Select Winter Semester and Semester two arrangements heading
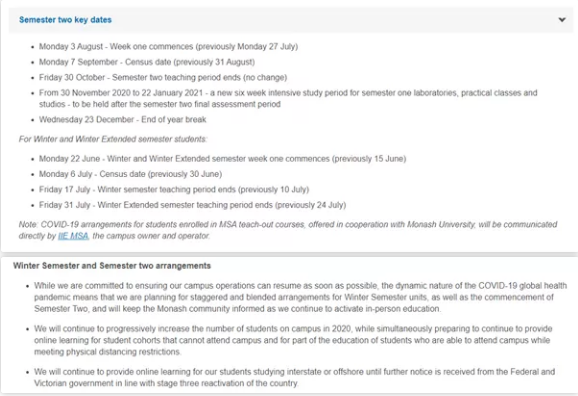The image size is (578, 396). 112,266
